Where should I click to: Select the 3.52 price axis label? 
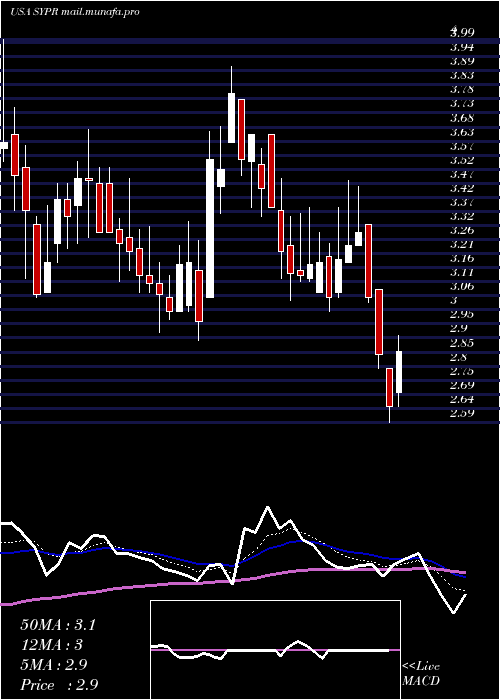point(462,160)
